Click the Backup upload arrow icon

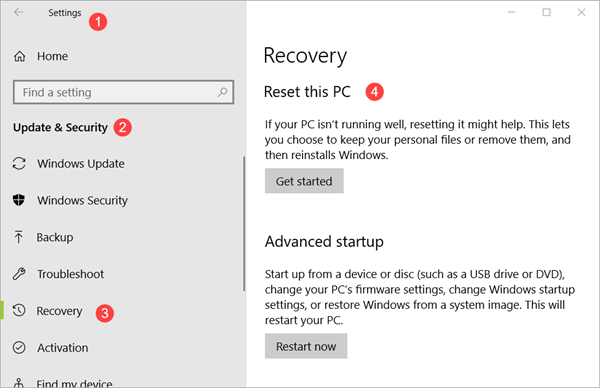[x=18, y=237]
